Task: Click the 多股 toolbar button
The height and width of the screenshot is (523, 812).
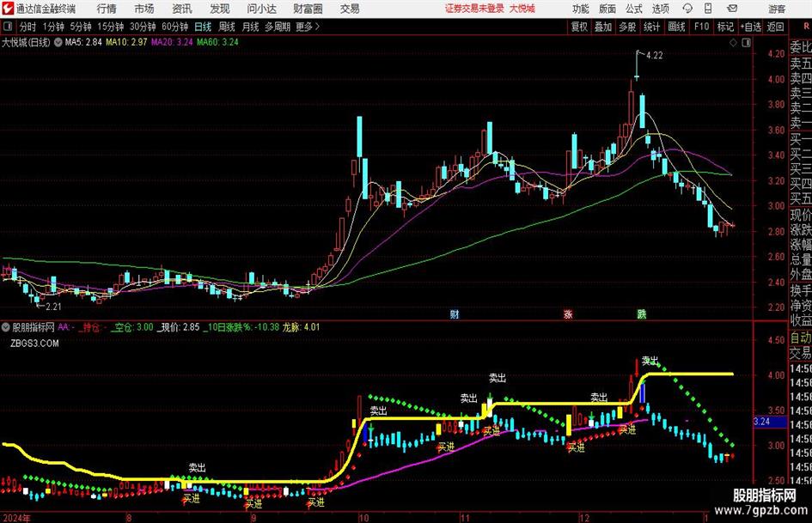Action: [x=627, y=27]
